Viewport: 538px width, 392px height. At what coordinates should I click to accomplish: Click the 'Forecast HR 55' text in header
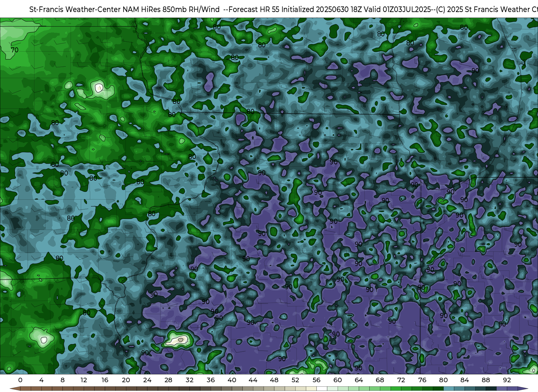click(x=254, y=10)
